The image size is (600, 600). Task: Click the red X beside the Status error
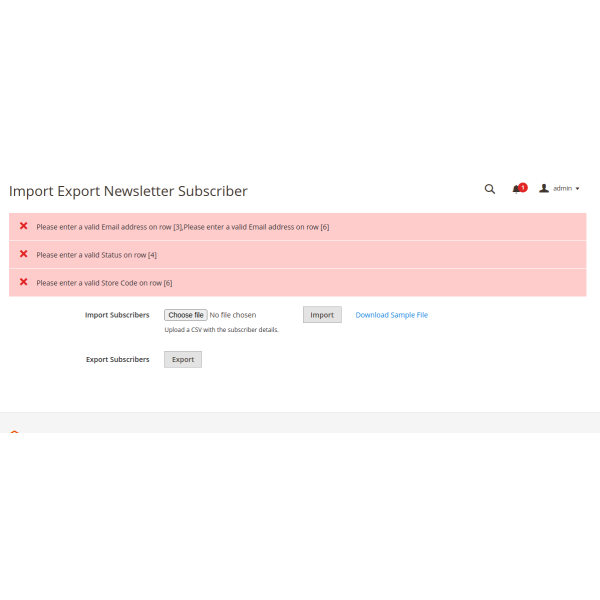tap(23, 254)
